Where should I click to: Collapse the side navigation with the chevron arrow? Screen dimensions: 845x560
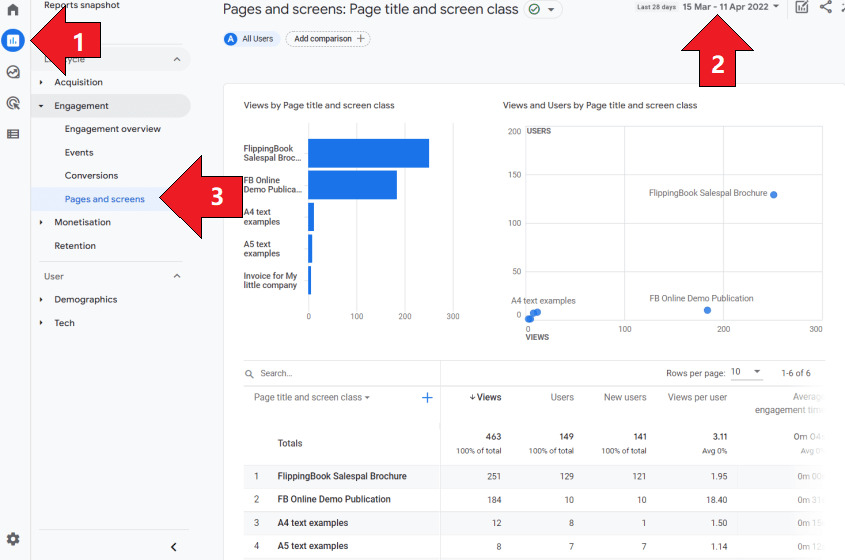[x=174, y=547]
